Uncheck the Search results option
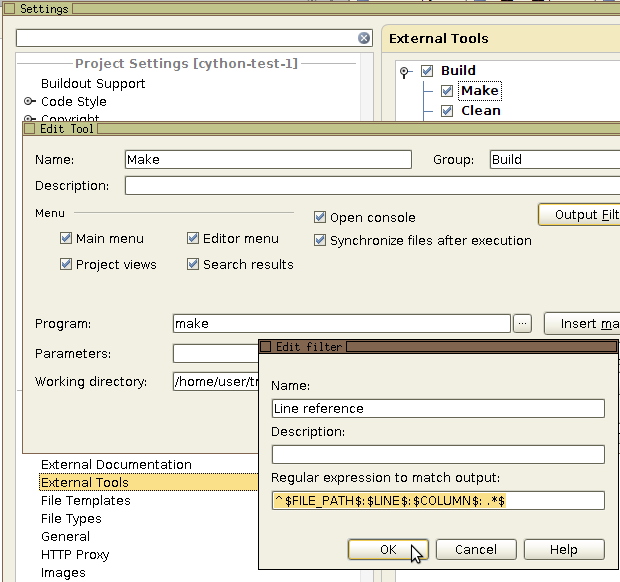This screenshot has width=620, height=582. (193, 264)
